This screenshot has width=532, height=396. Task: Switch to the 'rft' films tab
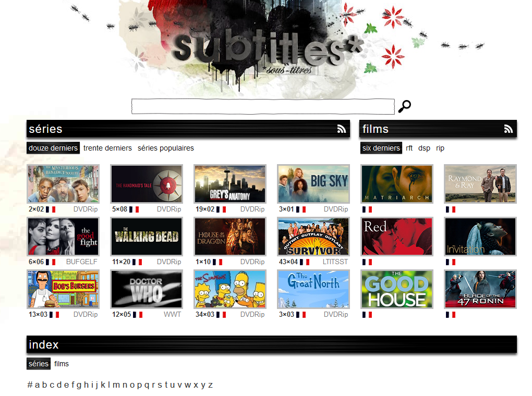pos(409,148)
